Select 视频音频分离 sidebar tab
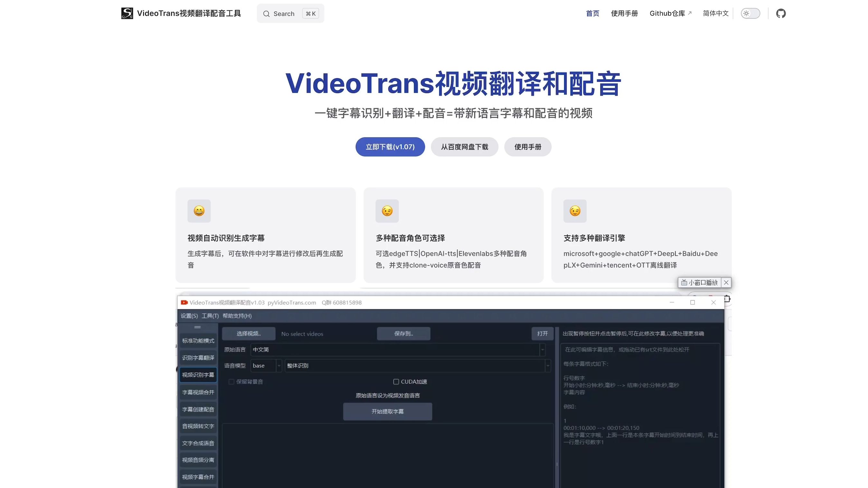Image resolution: width=868 pixels, height=488 pixels. [x=198, y=460]
